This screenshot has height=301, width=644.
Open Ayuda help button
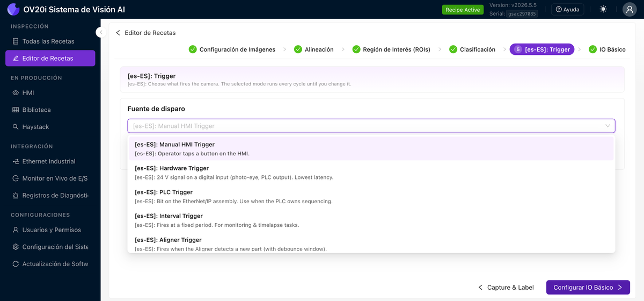(x=567, y=10)
